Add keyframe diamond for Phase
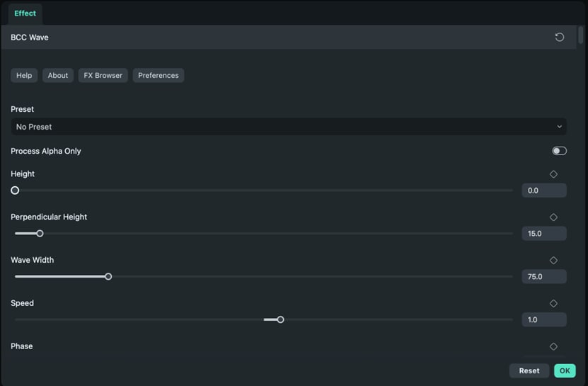The image size is (588, 386). [553, 346]
